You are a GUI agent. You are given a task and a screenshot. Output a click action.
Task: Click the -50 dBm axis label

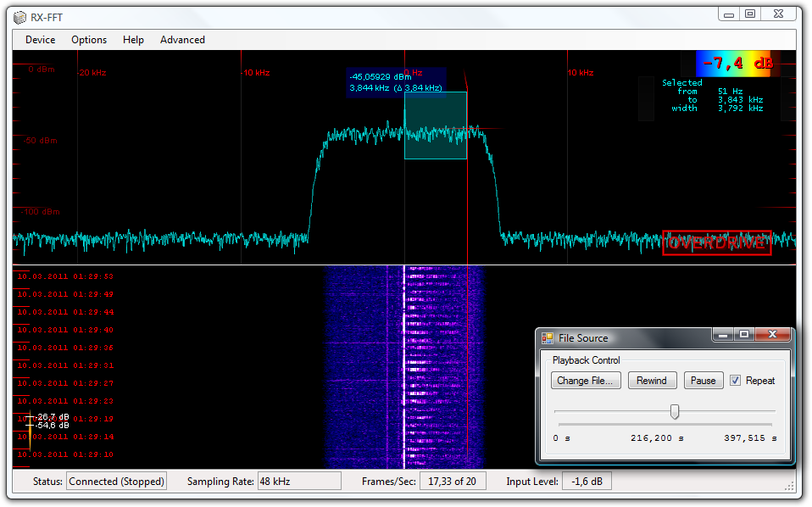tap(40, 141)
